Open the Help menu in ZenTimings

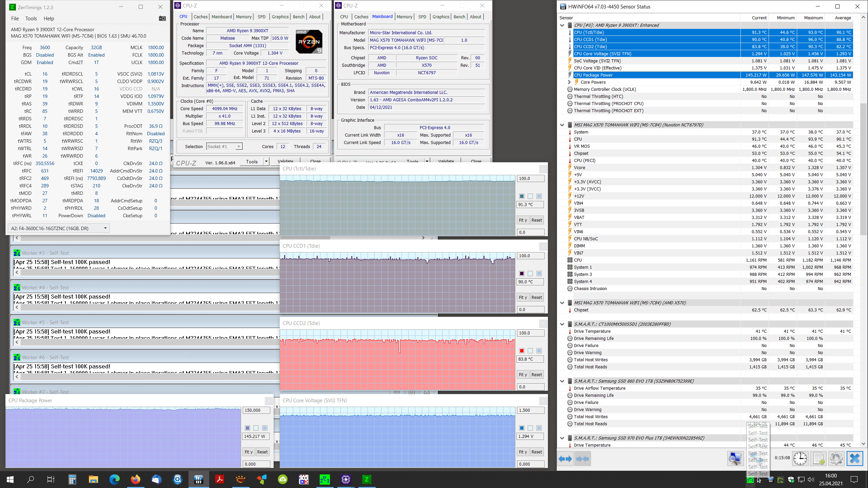49,19
